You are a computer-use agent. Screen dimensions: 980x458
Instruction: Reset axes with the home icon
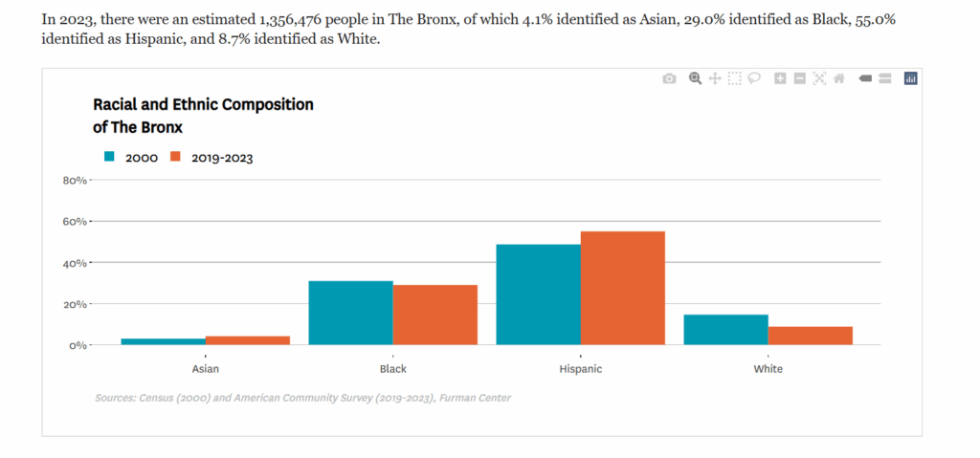pyautogui.click(x=839, y=78)
